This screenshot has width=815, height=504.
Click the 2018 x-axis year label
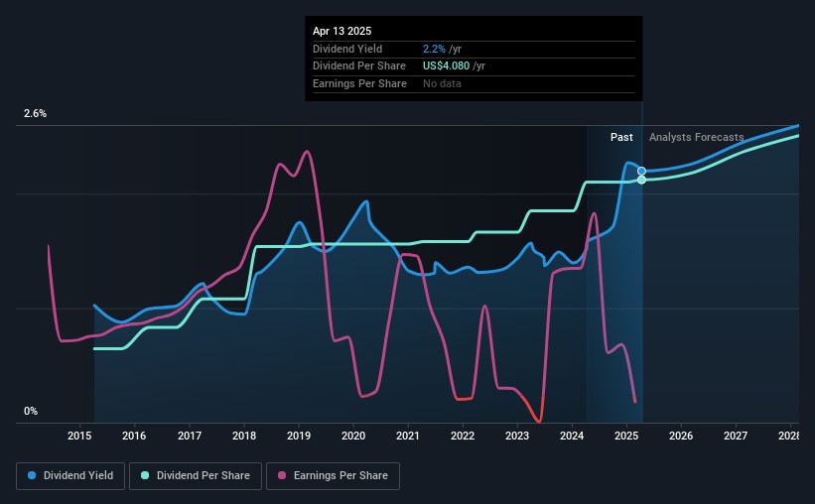(243, 437)
